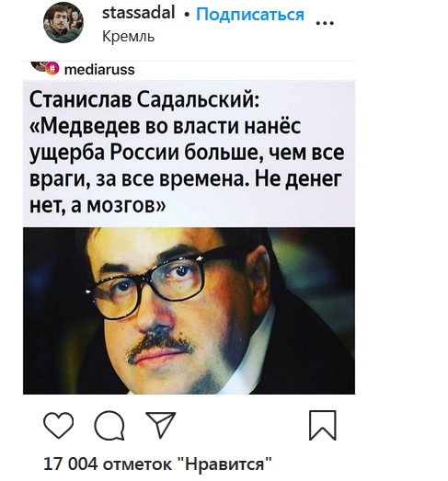Image resolution: width=448 pixels, height=481 pixels.
Task: Click the hashtag badge beside mediaruss
Action: 52,68
